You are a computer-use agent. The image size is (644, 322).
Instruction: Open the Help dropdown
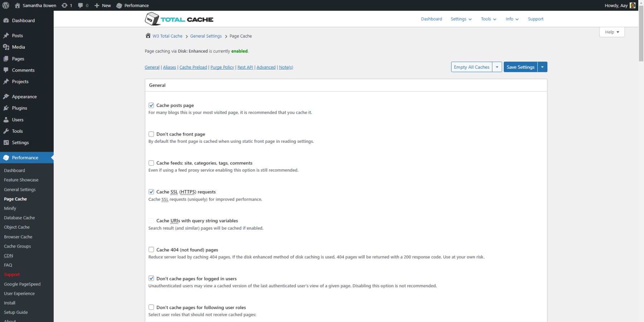click(612, 32)
